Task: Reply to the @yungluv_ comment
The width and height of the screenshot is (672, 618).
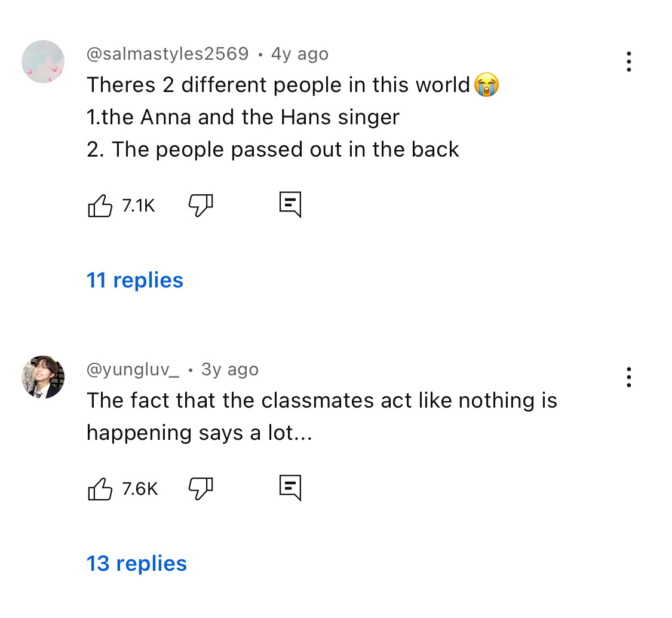Action: point(290,488)
